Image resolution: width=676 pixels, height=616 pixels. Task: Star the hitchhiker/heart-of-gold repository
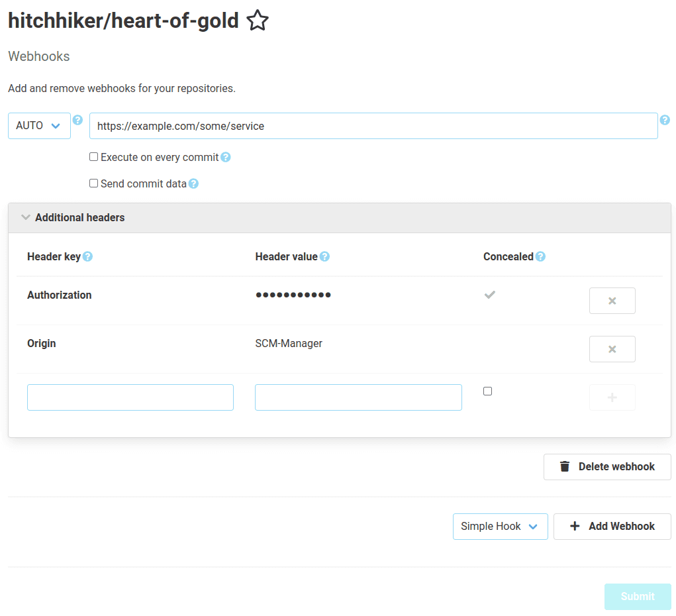point(257,21)
